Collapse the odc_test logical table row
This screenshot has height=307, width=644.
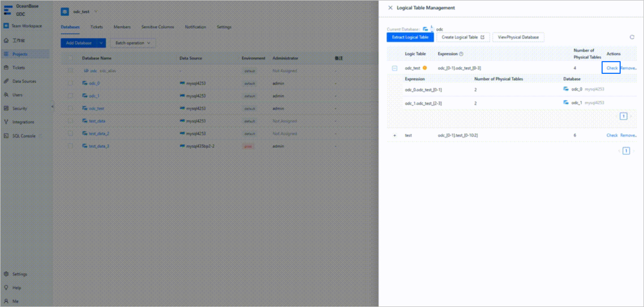coord(394,68)
